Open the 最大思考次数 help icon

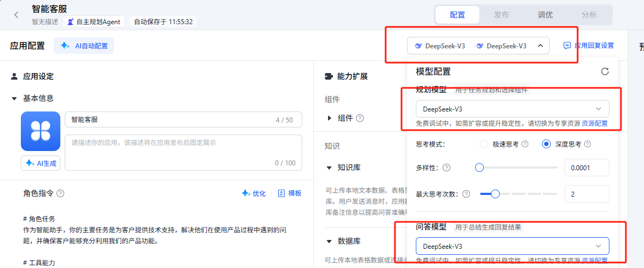point(466,194)
